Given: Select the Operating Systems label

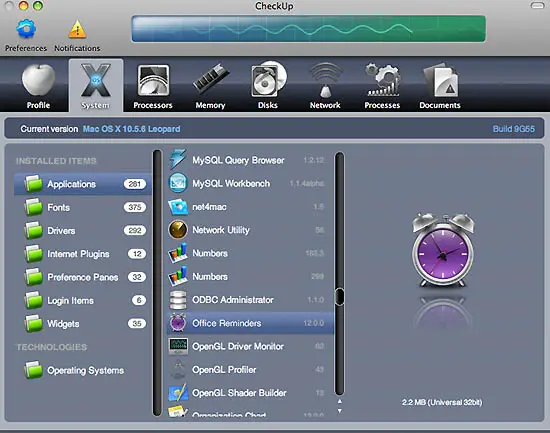Looking at the screenshot, I should 86,371.
